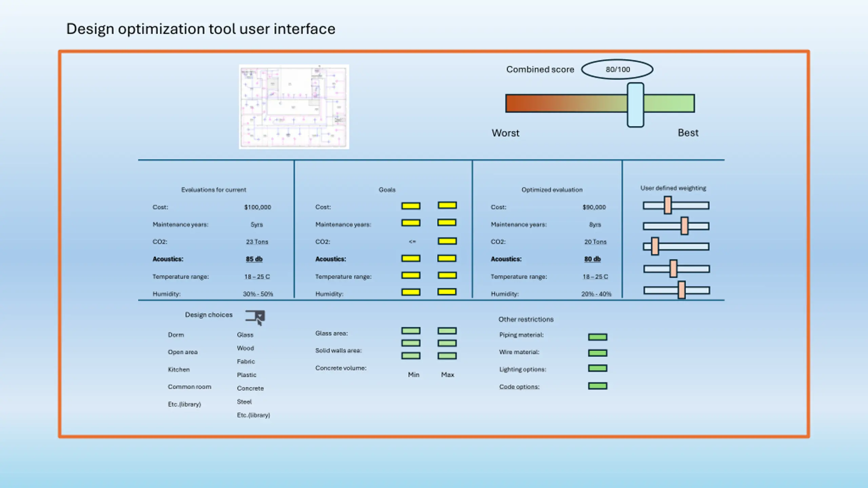868x488 pixels.
Task: Select Etc.(library) below Steel
Action: coord(253,415)
